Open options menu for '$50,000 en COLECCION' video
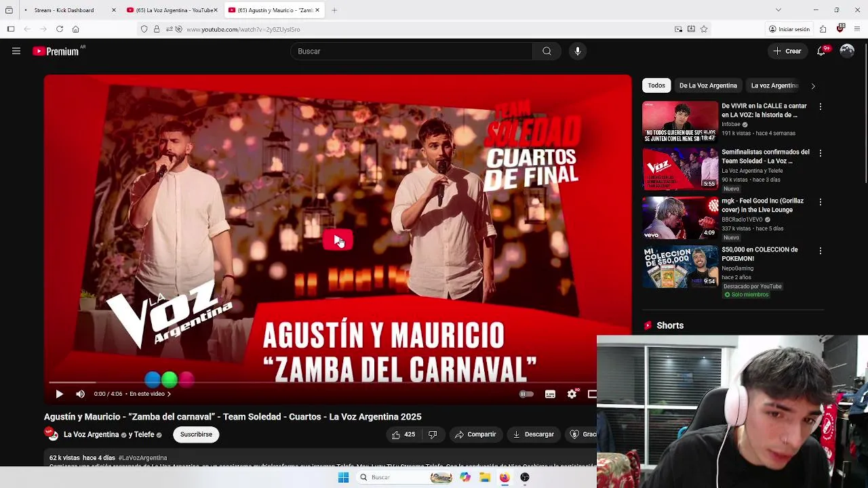The height and width of the screenshot is (488, 868). pos(821,251)
